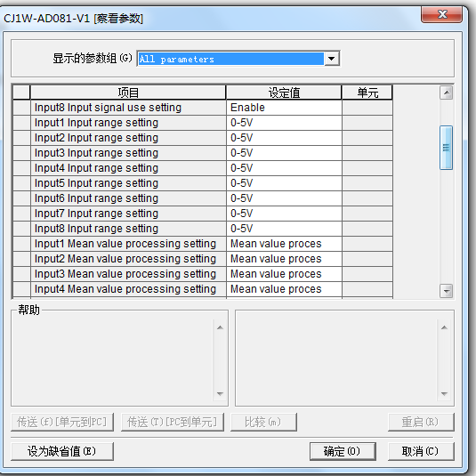The width and height of the screenshot is (476, 476).
Task: Select Input1 Mean value processing setting value
Action: pos(284,244)
